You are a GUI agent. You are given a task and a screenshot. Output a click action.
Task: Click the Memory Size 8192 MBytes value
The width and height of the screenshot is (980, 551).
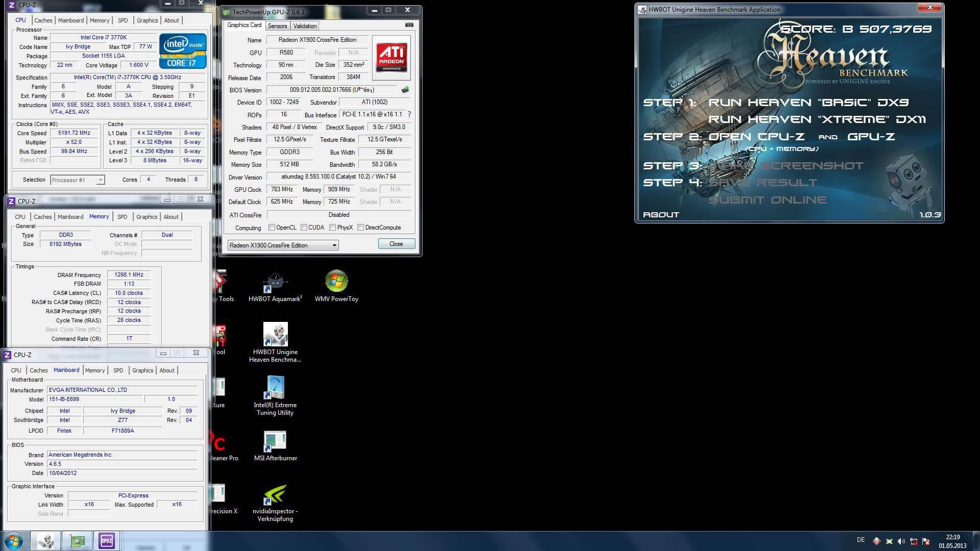click(65, 244)
